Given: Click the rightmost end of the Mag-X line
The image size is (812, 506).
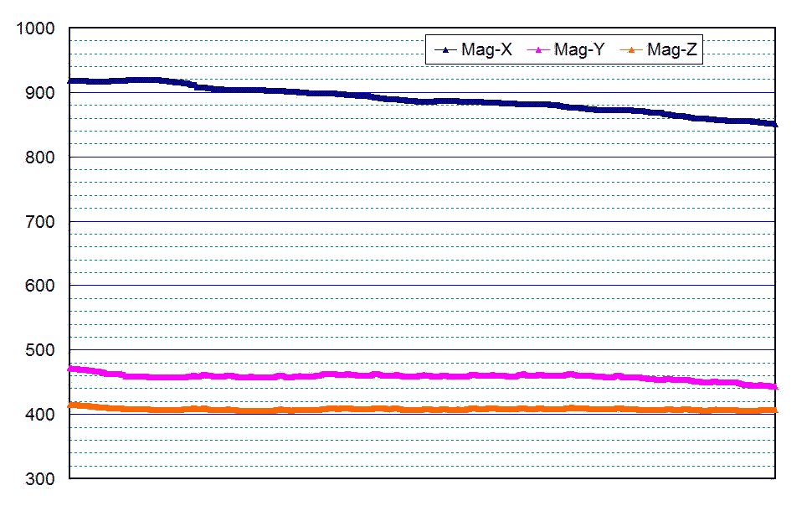Looking at the screenshot, I should pos(774,124).
